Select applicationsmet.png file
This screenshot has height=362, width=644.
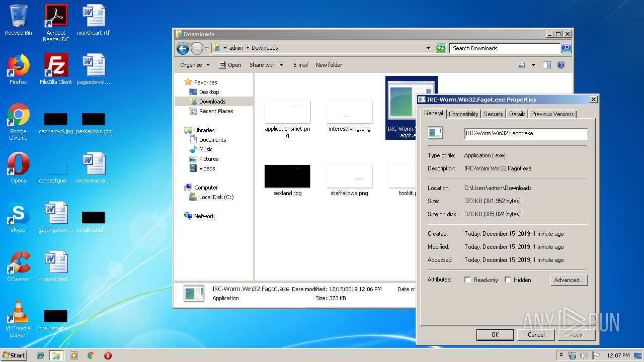point(287,119)
